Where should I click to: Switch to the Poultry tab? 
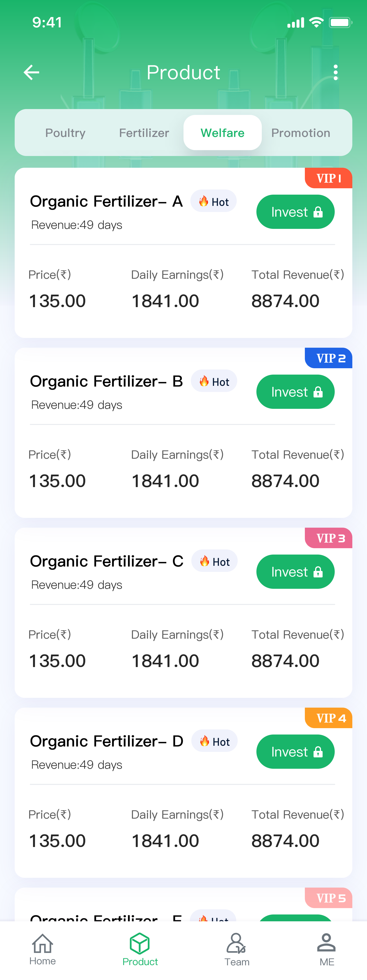click(x=65, y=133)
